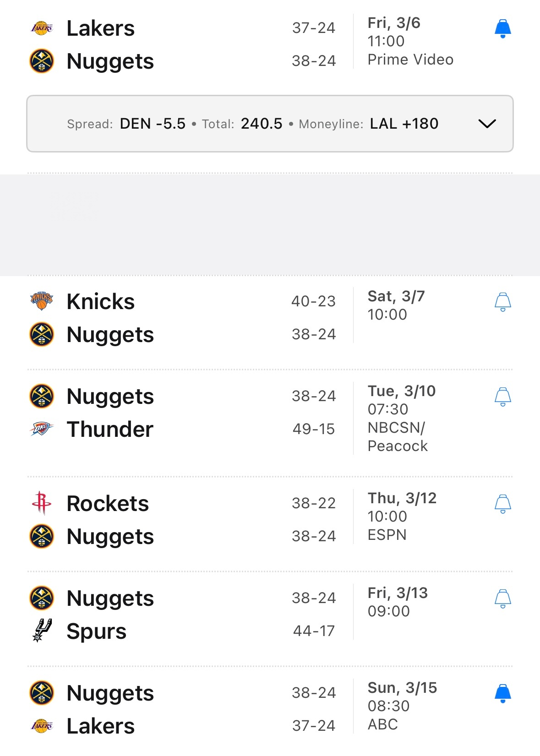The width and height of the screenshot is (540, 756).
Task: Disable alert for Sun 3/15 Lakers game
Action: point(502,694)
